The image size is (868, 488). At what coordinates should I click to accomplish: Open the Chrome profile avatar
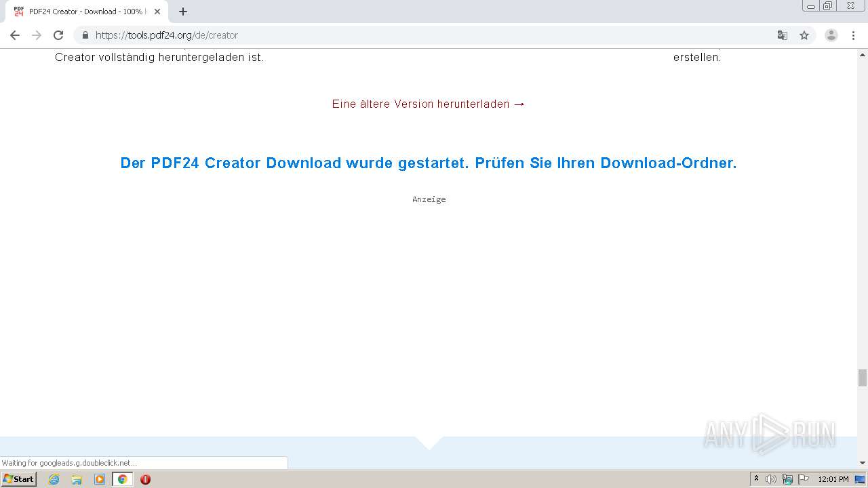point(831,35)
